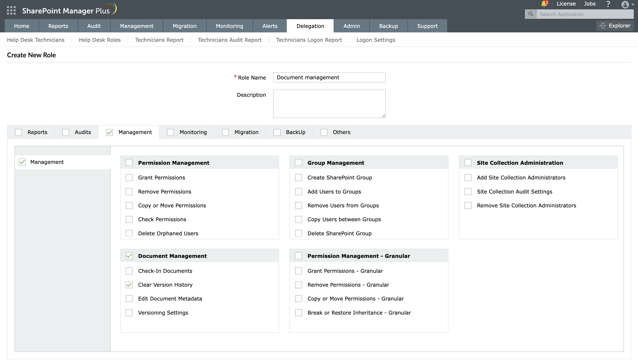Open Technicians Report link
The image size is (638, 364).
click(x=159, y=40)
